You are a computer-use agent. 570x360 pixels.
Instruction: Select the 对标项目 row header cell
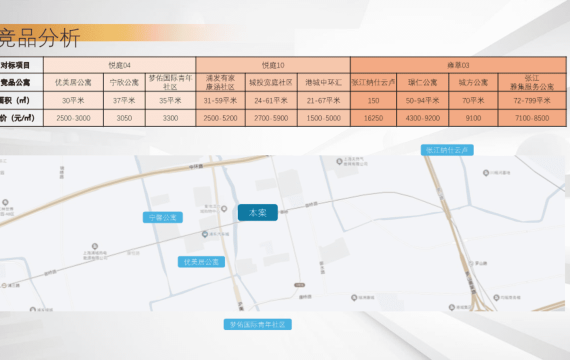coord(21,65)
